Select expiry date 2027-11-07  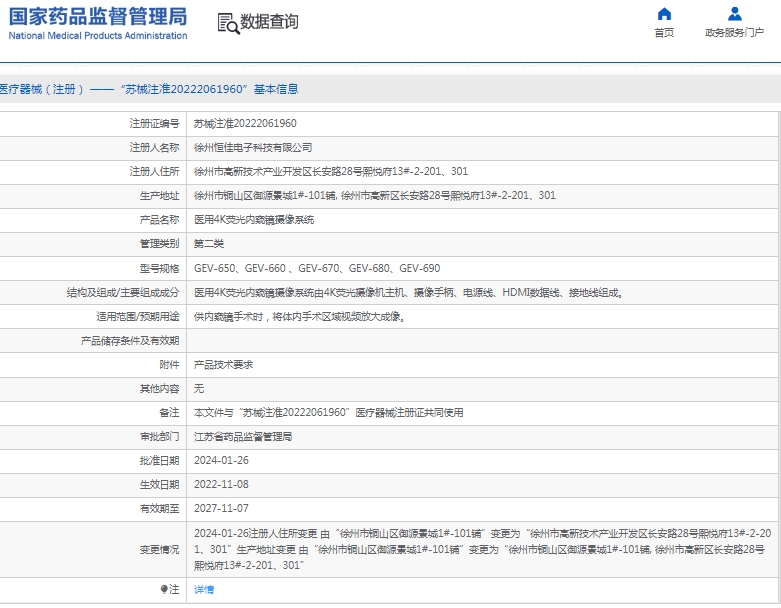(221, 508)
